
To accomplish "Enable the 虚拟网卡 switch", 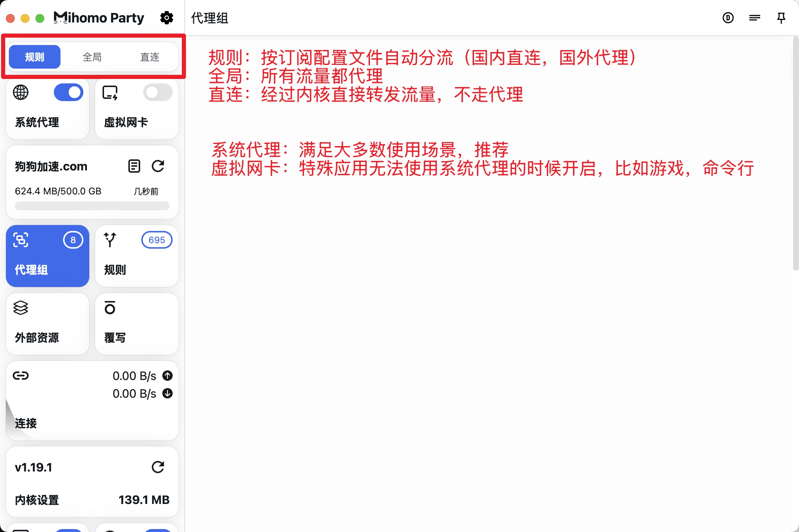I will [x=158, y=92].
